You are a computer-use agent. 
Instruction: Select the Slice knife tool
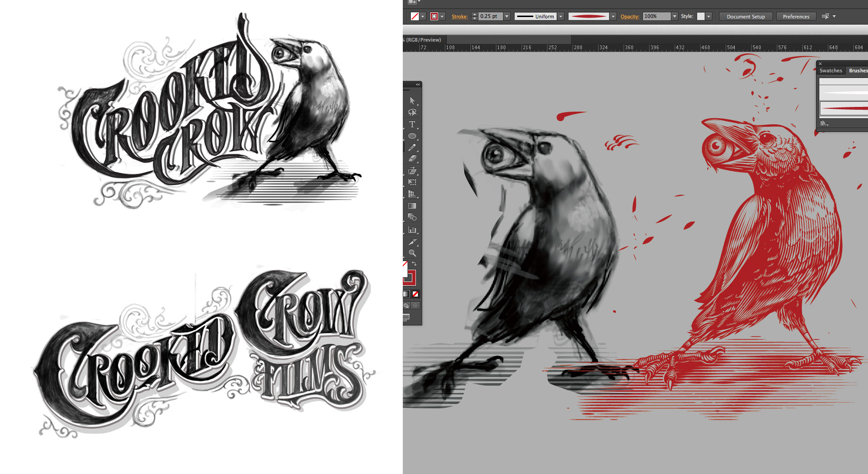pyautogui.click(x=412, y=242)
